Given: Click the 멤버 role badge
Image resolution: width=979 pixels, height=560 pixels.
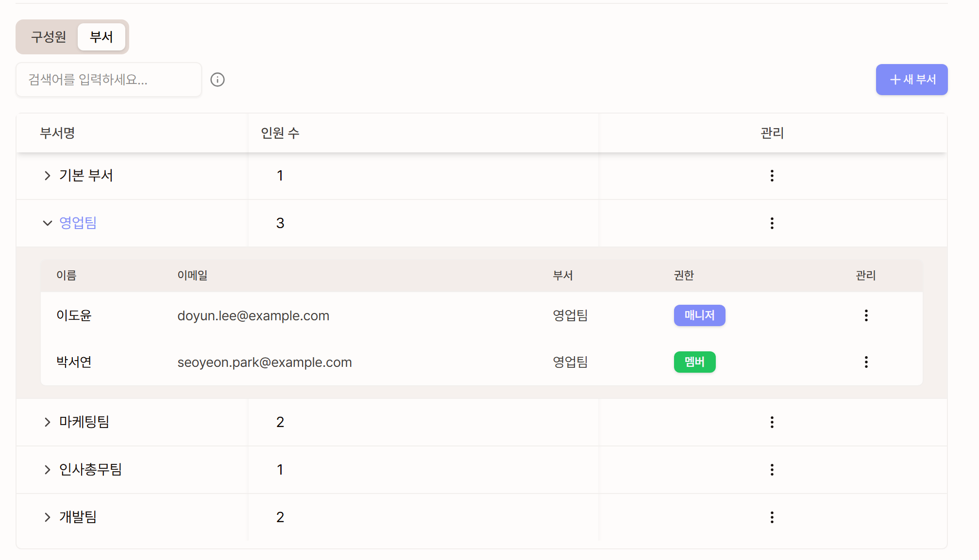Looking at the screenshot, I should click(694, 362).
